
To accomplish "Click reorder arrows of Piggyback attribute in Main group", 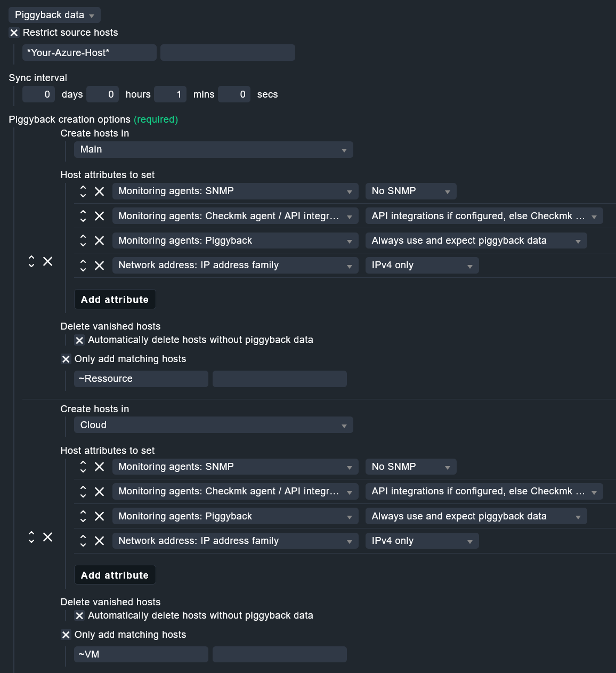I will [x=83, y=241].
